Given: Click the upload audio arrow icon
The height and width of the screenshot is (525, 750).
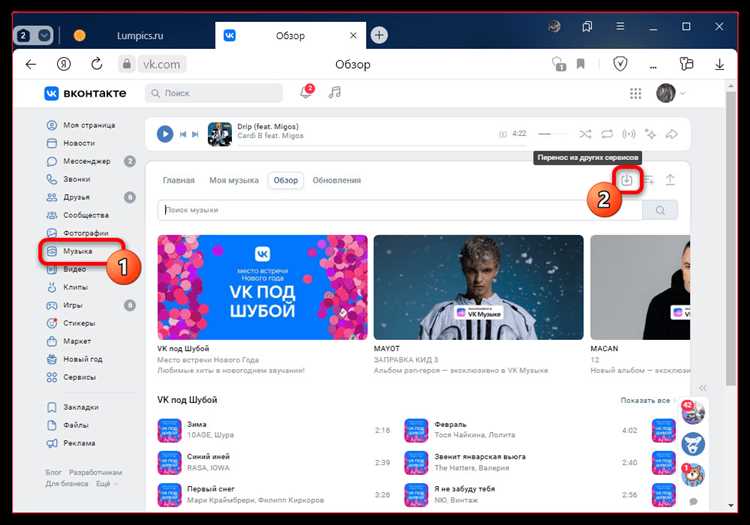Looking at the screenshot, I should 670,180.
